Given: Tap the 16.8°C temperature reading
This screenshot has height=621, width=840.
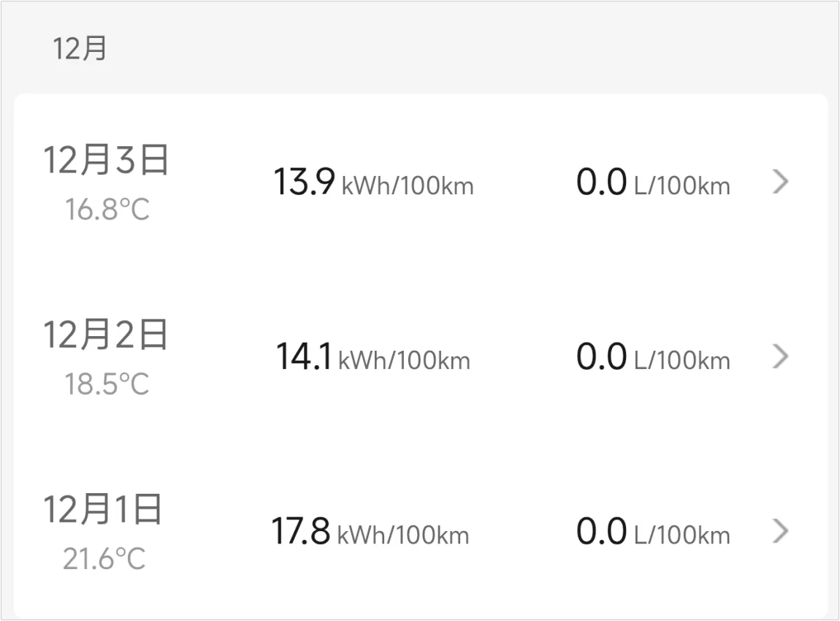Looking at the screenshot, I should 107,210.
